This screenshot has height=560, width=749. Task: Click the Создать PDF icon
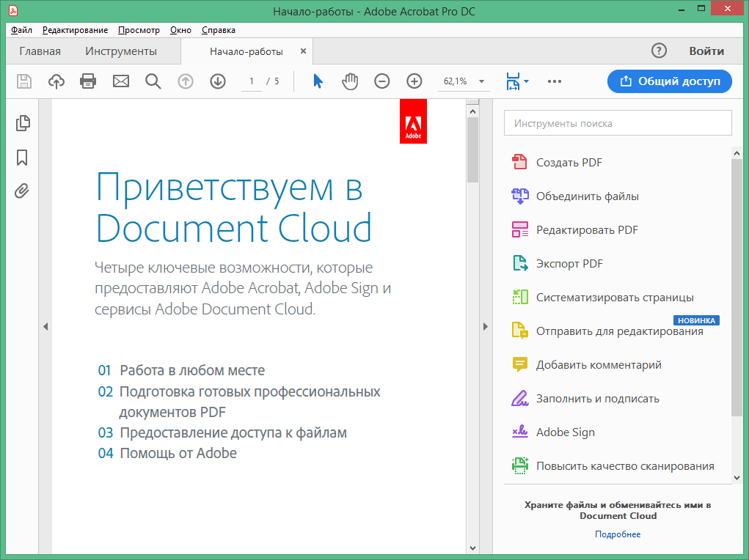(x=519, y=162)
